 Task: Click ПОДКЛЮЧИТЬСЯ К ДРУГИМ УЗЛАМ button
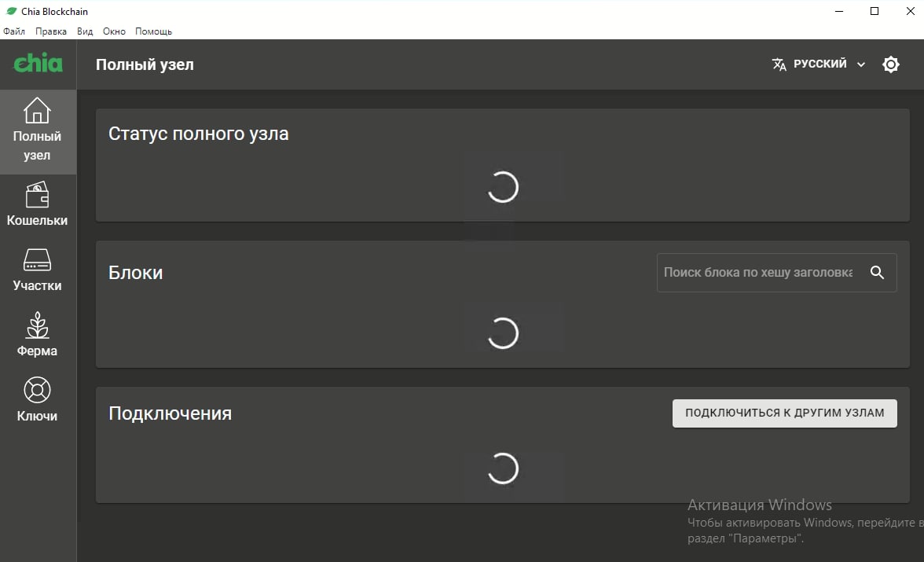pos(784,413)
